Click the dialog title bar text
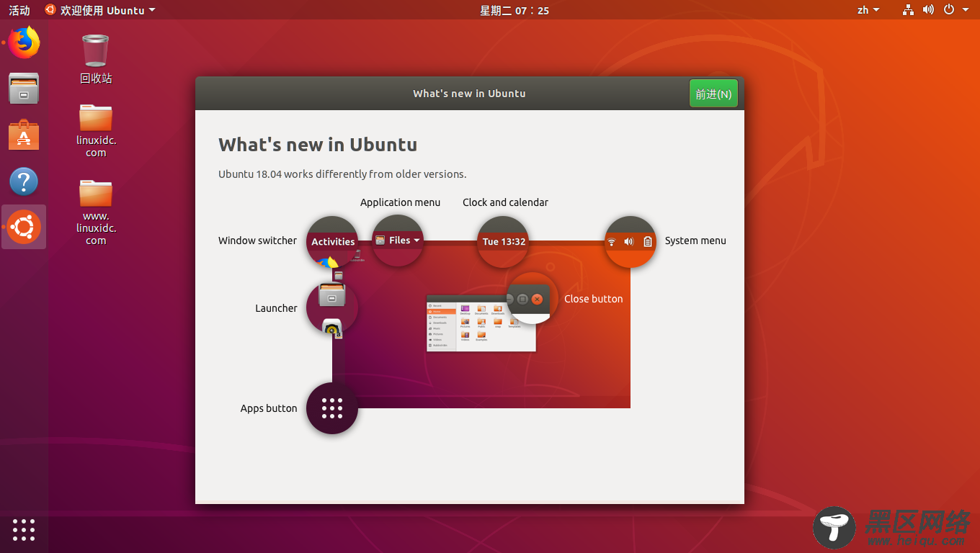This screenshot has width=980, height=553. 469,94
